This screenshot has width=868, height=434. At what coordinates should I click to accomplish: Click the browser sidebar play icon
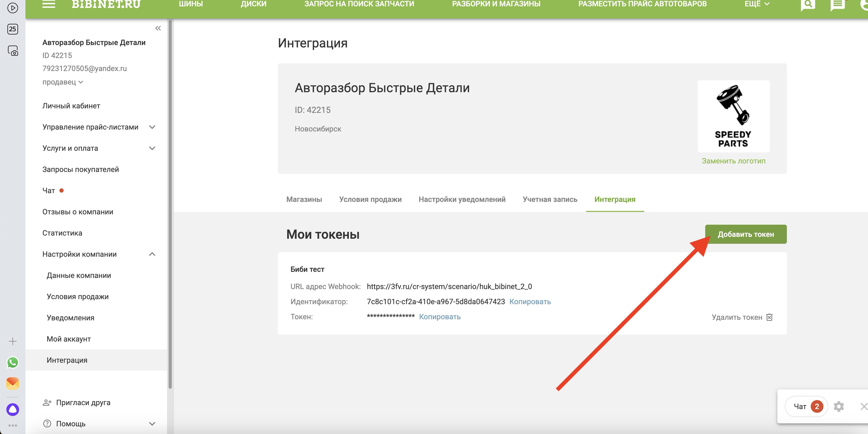[12, 8]
